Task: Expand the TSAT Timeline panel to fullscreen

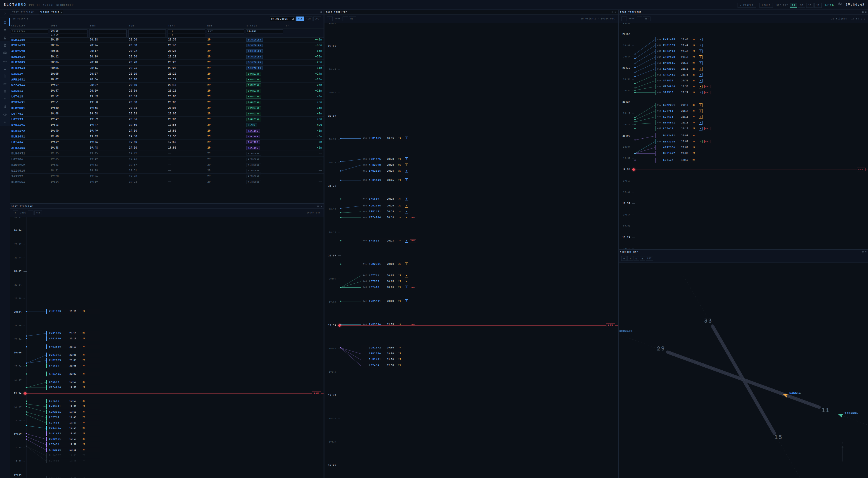Action: (x=612, y=12)
